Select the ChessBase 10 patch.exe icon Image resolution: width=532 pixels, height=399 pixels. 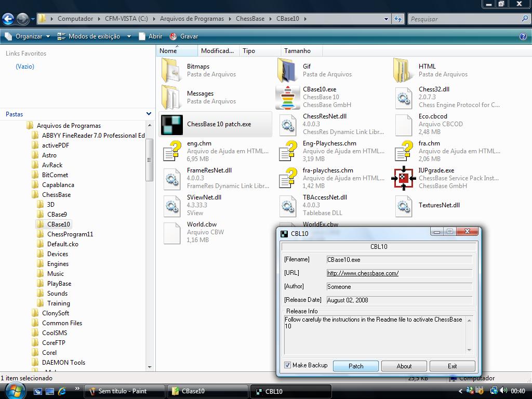(x=172, y=125)
